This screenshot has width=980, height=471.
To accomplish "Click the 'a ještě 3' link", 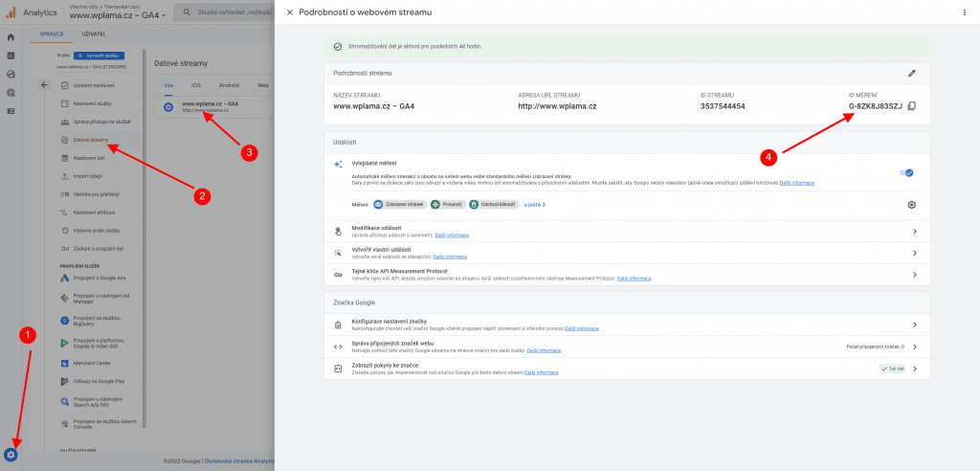I will [534, 205].
